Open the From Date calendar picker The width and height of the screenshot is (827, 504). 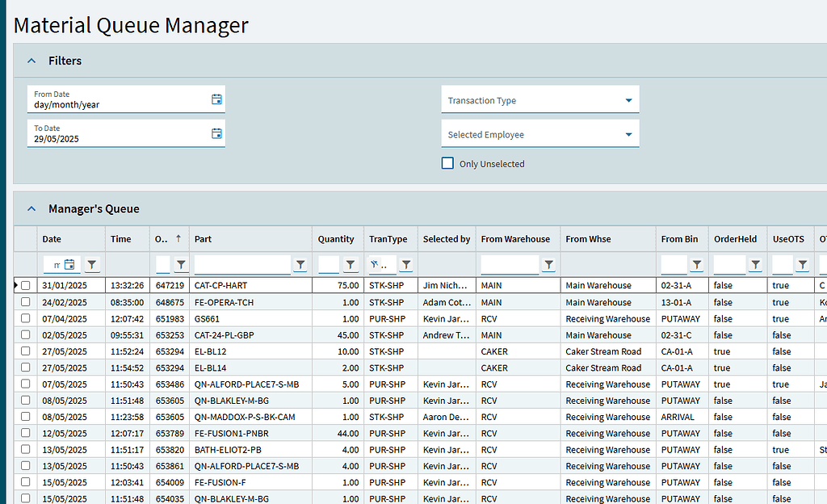pyautogui.click(x=216, y=98)
